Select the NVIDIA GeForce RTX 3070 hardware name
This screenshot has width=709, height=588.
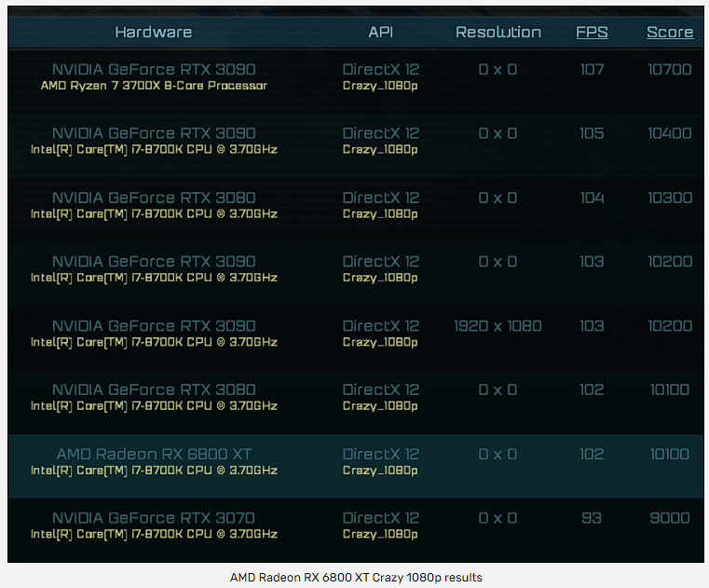tap(154, 518)
